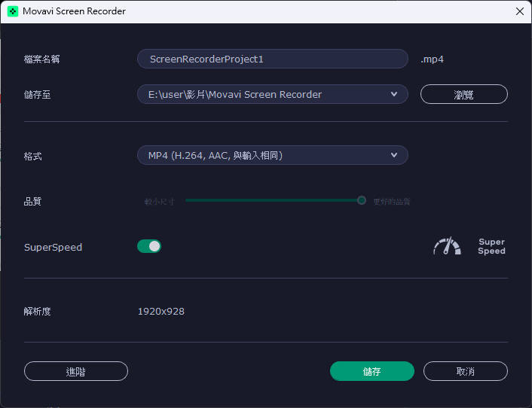
Task: Click the Super Speed logo text
Action: (x=491, y=246)
